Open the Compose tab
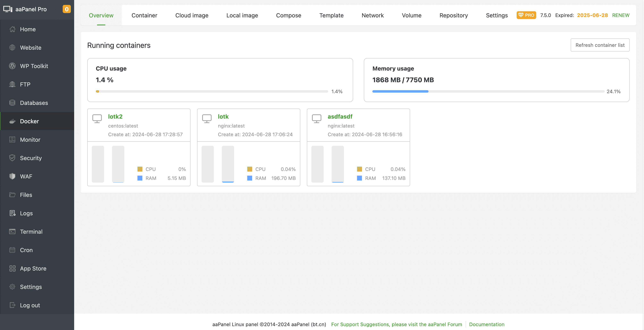644x330 pixels. coord(288,15)
